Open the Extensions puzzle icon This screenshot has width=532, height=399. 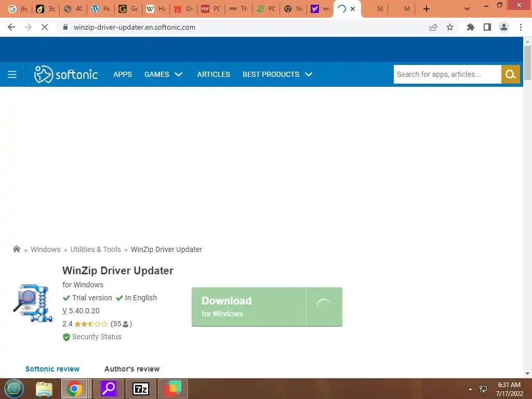tap(471, 27)
